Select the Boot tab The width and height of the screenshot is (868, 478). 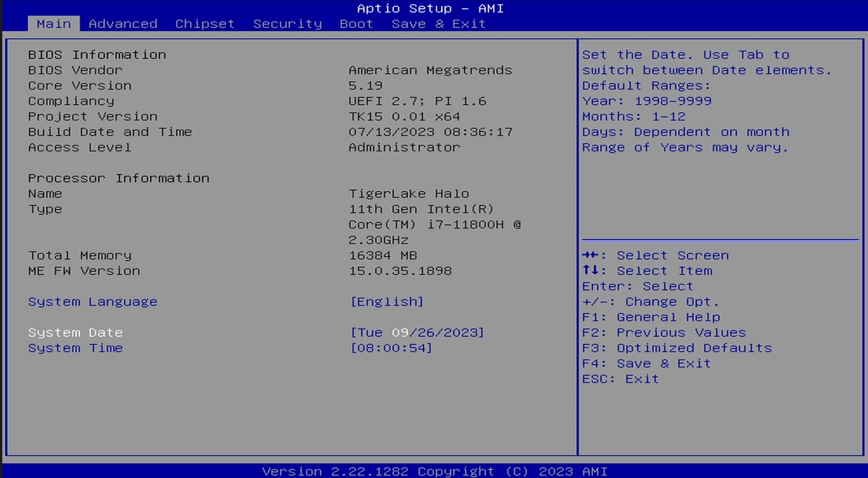pyautogui.click(x=356, y=24)
